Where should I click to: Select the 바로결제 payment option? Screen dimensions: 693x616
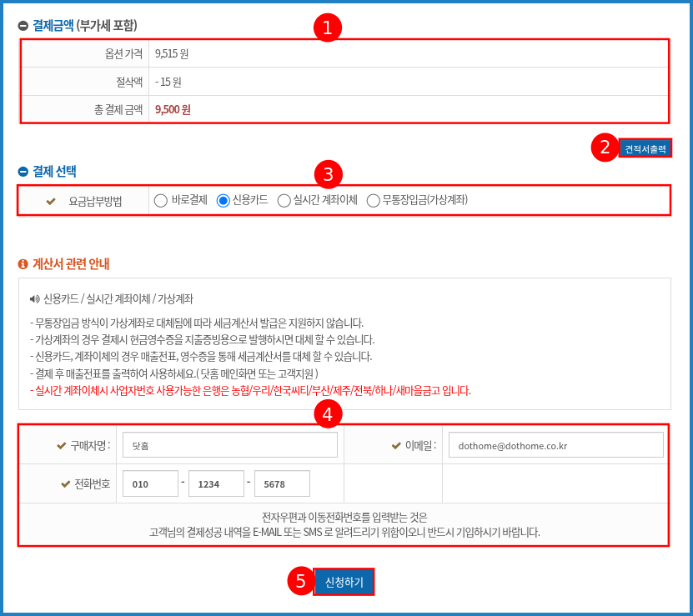[x=161, y=200]
